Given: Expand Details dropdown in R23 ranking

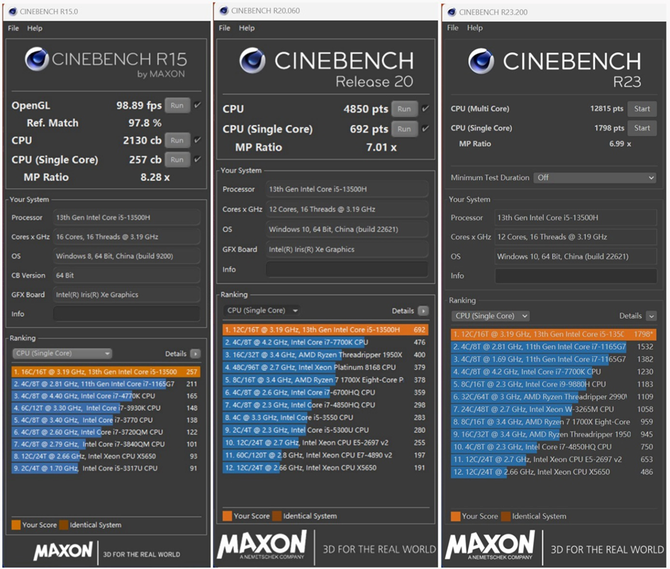Looking at the screenshot, I should 651,316.
